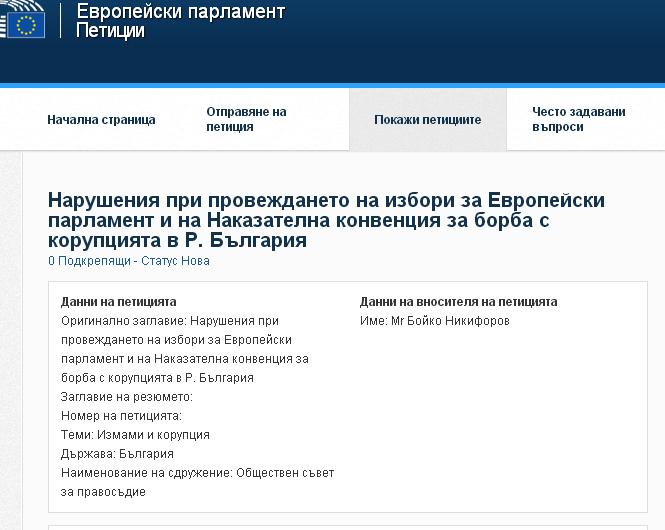Click the Европейски парламент header title
The height and width of the screenshot is (530, 665).
(x=181, y=11)
